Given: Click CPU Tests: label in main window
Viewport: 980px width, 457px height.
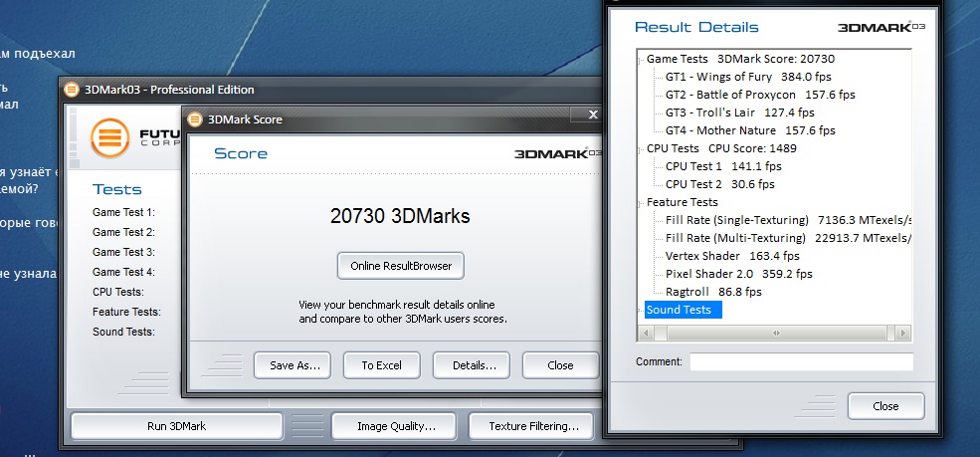Looking at the screenshot, I should [118, 292].
